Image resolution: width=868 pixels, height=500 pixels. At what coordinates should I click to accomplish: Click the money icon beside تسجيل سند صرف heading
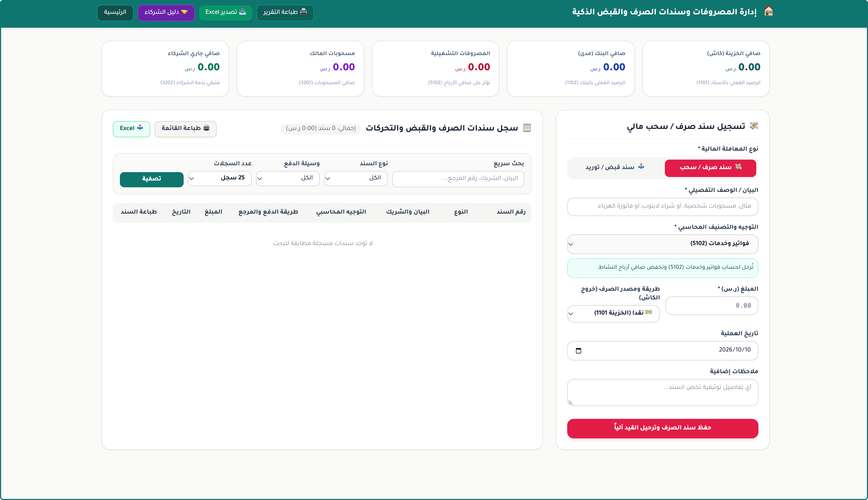[754, 126]
